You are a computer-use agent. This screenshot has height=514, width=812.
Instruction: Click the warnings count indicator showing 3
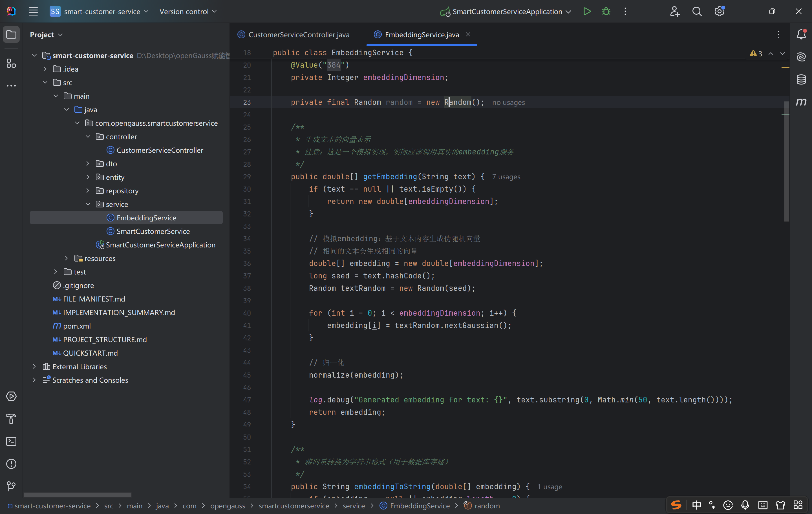756,54
